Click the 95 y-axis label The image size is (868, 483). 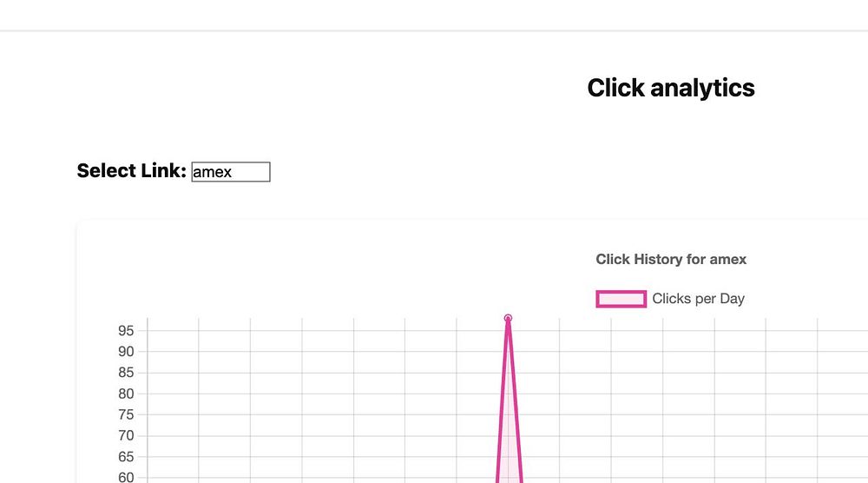coord(126,331)
